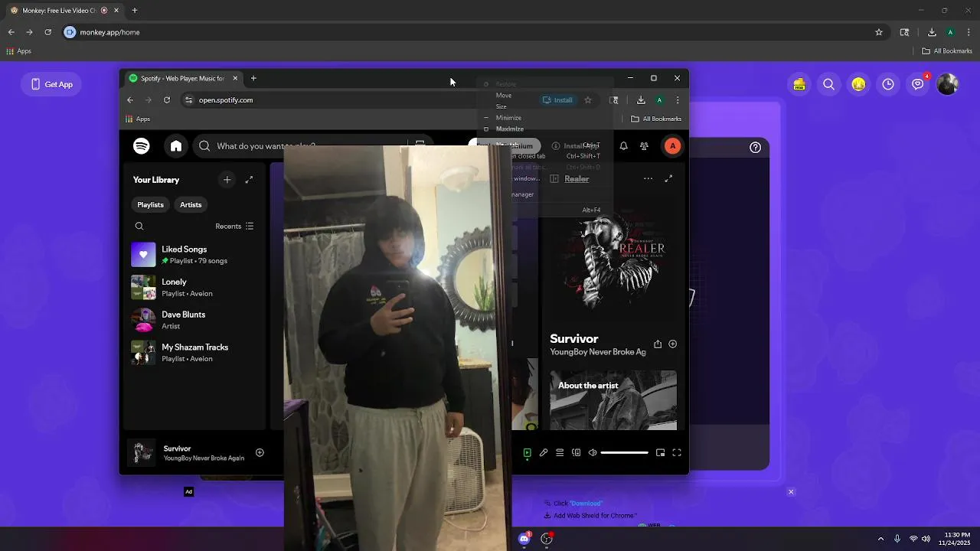Open the play queue

(x=560, y=453)
